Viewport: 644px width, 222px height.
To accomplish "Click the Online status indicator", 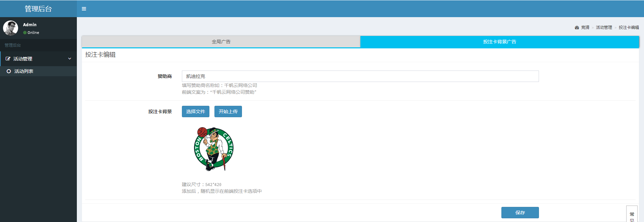I will [31, 33].
